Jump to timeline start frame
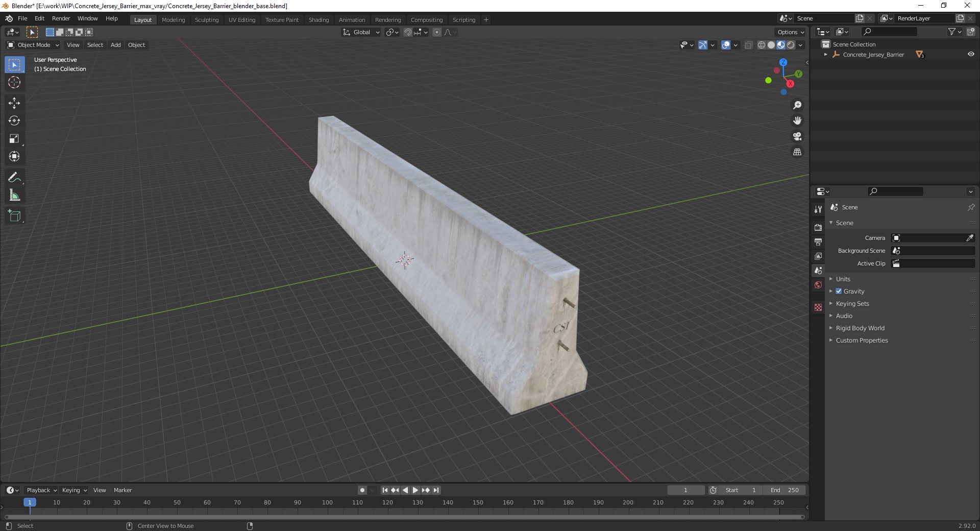 (385, 490)
